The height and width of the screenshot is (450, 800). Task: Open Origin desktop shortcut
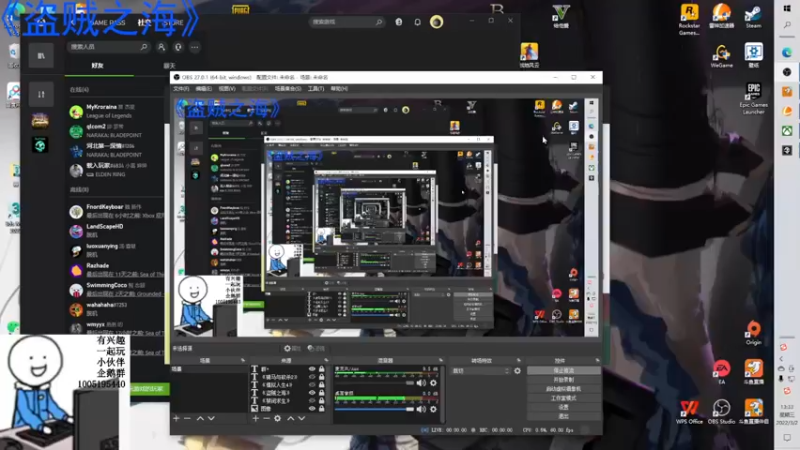(754, 333)
